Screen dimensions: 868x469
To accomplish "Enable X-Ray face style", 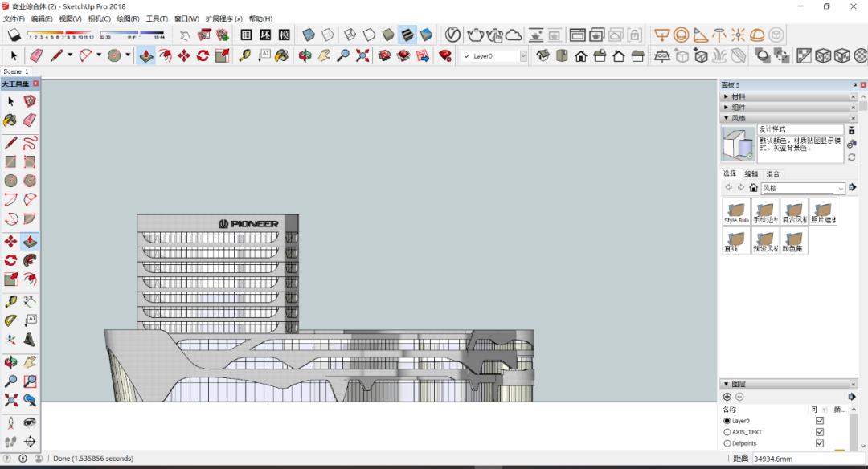I will point(309,35).
